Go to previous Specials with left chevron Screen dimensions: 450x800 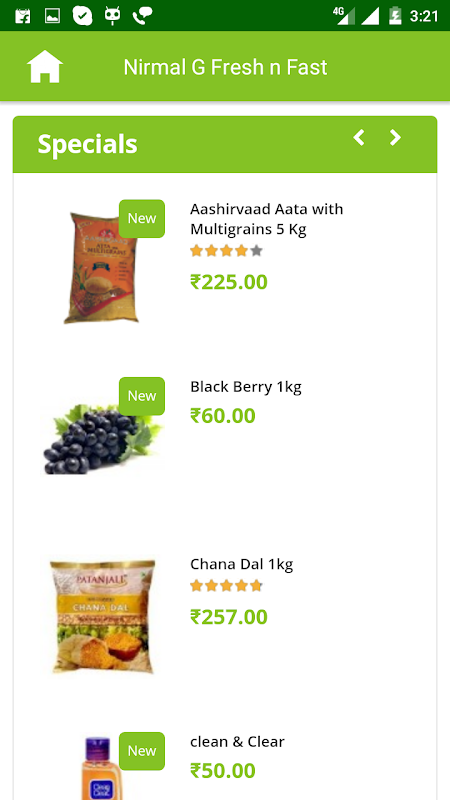[359, 137]
